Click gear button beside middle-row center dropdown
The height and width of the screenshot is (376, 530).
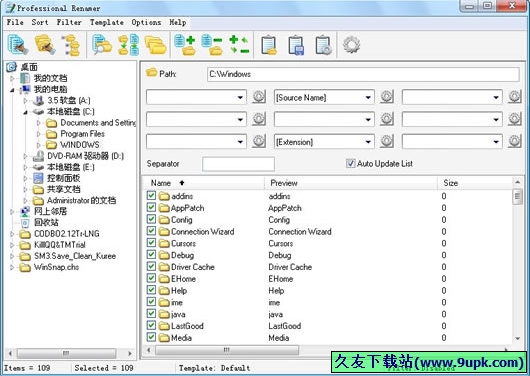(x=387, y=119)
